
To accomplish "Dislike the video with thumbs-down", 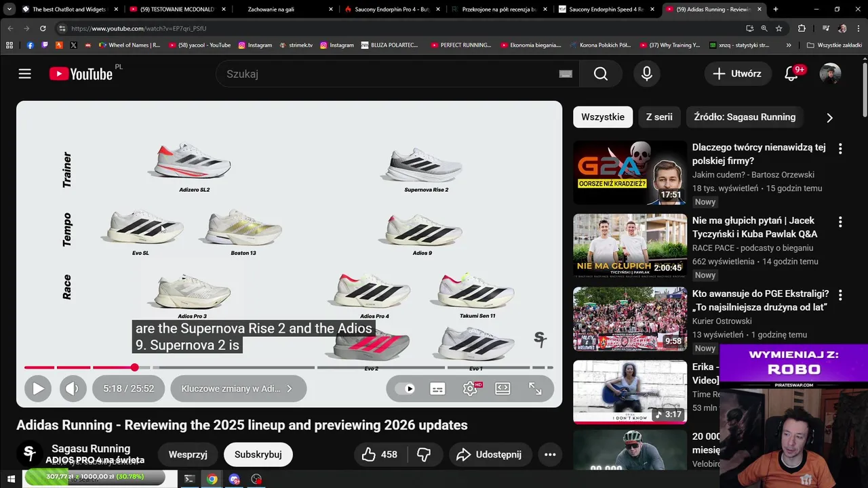I will 424,455.
